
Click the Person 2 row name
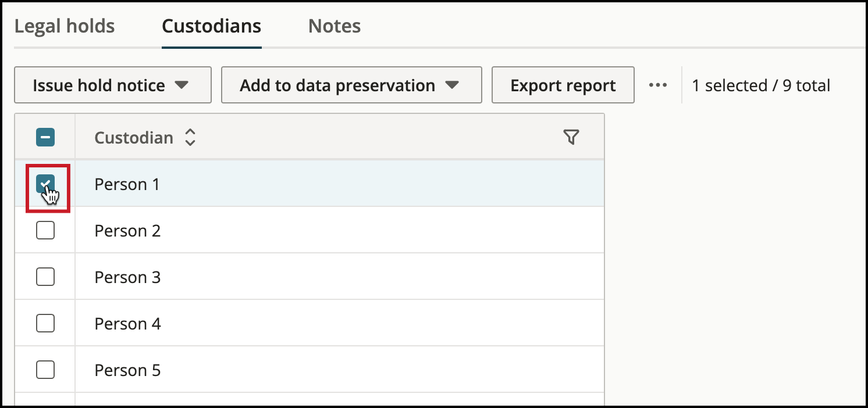click(127, 231)
